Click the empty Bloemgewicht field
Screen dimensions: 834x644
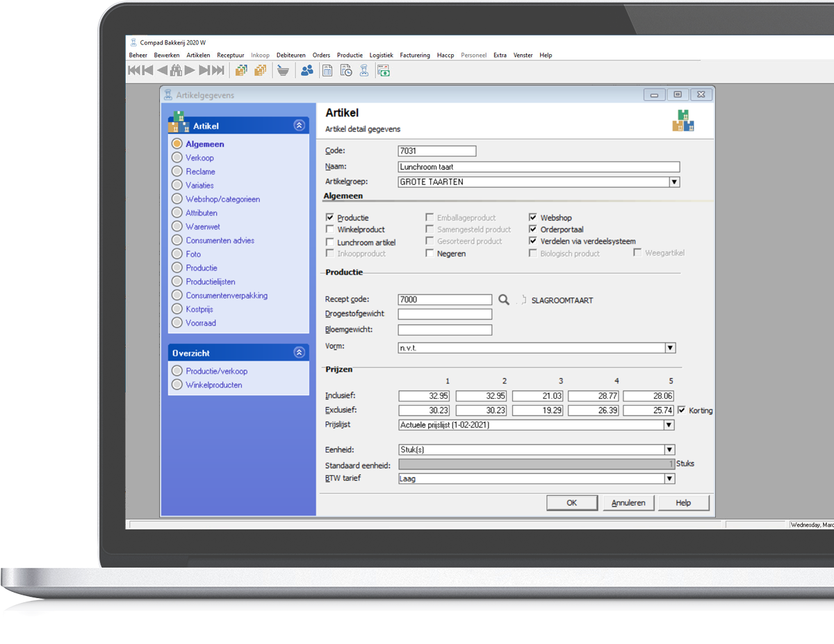(445, 330)
